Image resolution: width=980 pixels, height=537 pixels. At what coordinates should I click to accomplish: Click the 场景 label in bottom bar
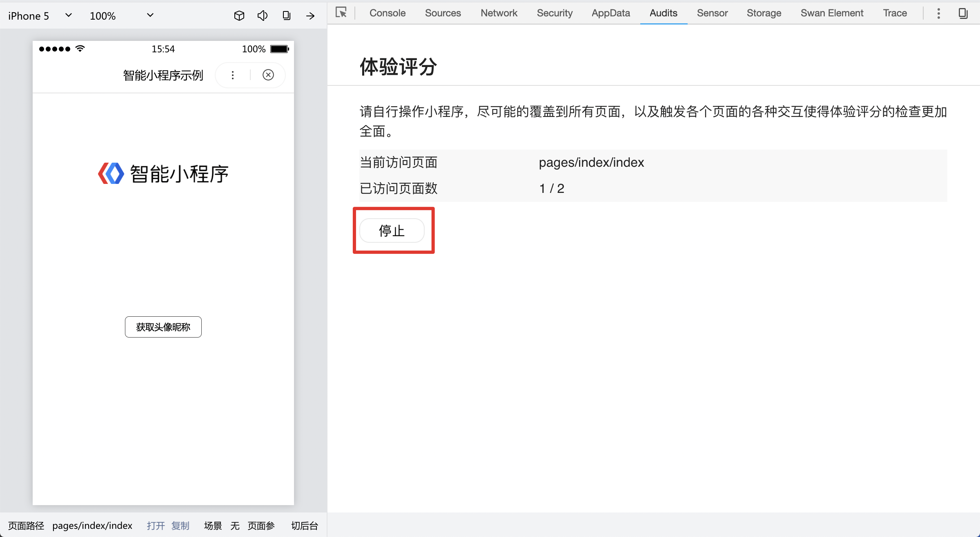(x=213, y=526)
